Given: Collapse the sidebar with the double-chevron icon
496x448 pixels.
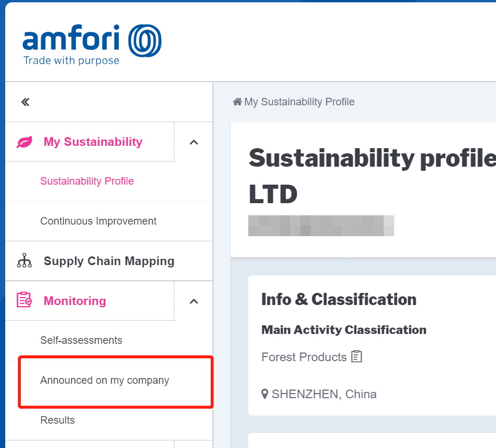Looking at the screenshot, I should tap(25, 102).
